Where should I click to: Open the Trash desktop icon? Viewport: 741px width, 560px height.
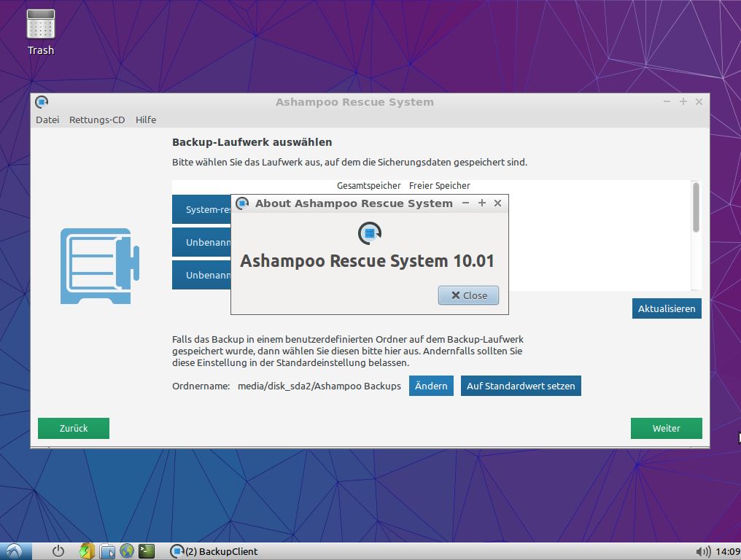click(41, 32)
